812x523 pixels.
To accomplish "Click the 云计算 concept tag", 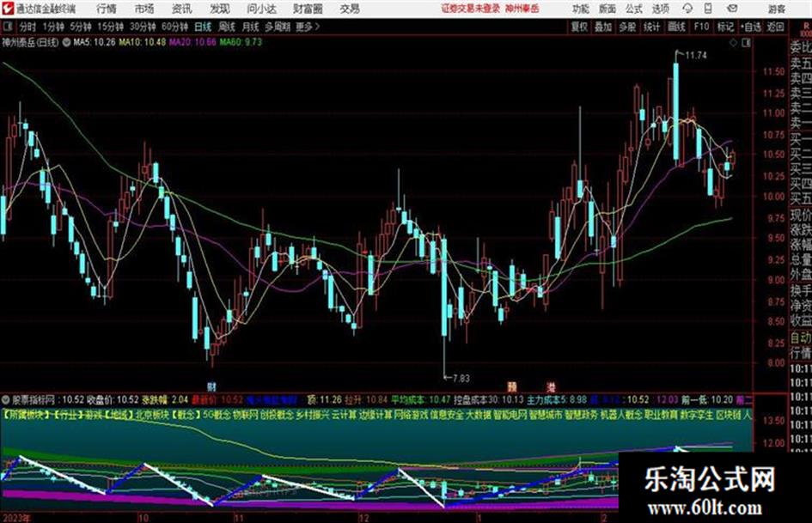I will (x=344, y=416).
